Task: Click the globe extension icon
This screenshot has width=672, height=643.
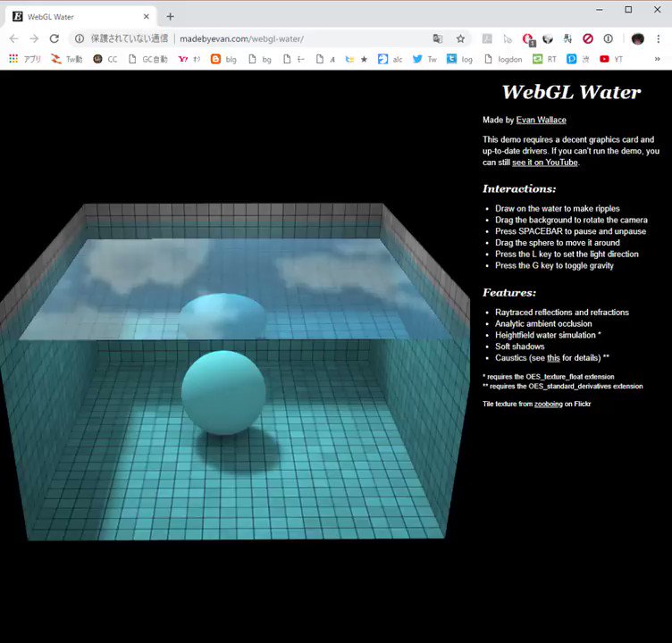Action: click(x=548, y=39)
